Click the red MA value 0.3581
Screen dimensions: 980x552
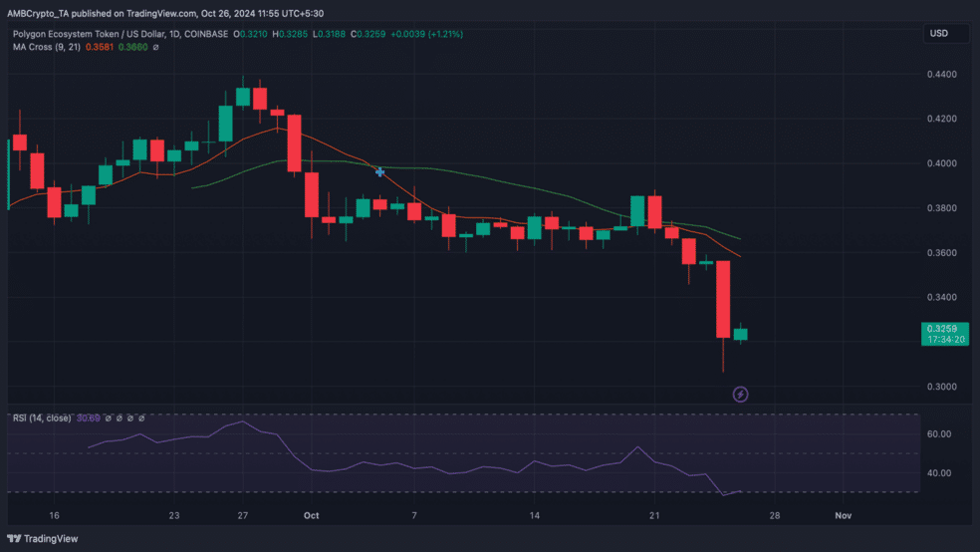coord(100,48)
